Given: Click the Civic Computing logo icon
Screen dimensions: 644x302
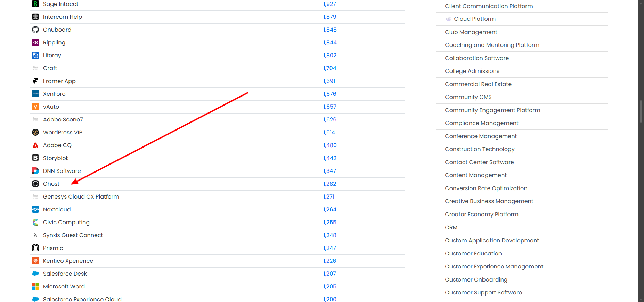Looking at the screenshot, I should point(35,222).
